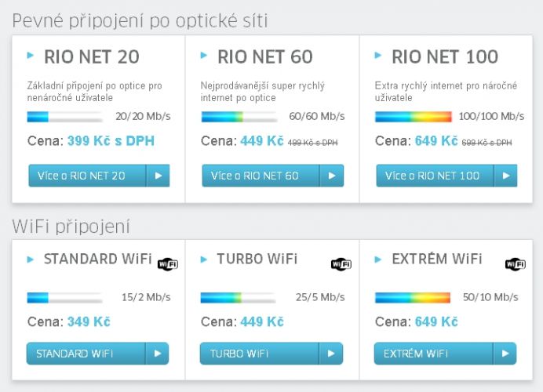This screenshot has width=543, height=392.
Task: Click the play arrow on RIO NET 20 button
Action: click(159, 176)
